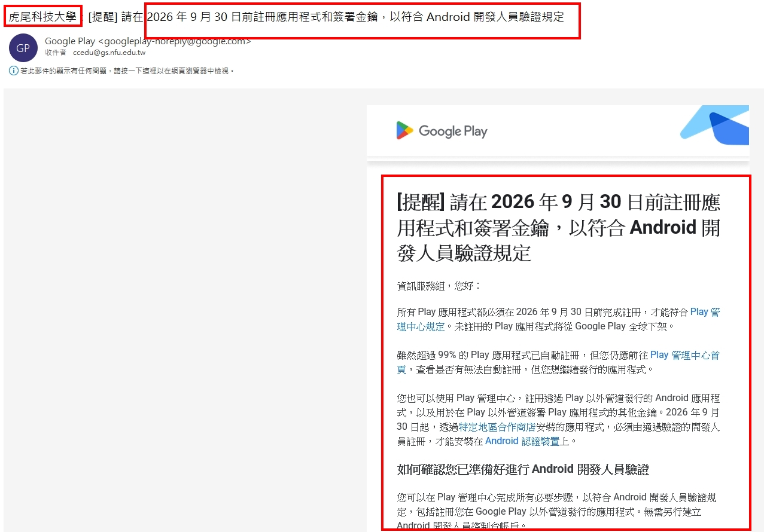
Task: Open the message in web browser notice
Action: coord(127,71)
